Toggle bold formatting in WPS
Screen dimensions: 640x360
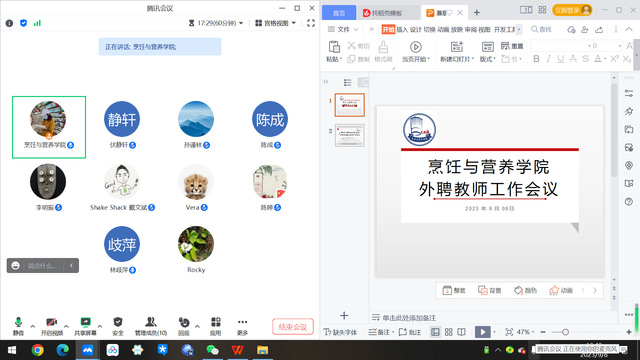point(536,59)
